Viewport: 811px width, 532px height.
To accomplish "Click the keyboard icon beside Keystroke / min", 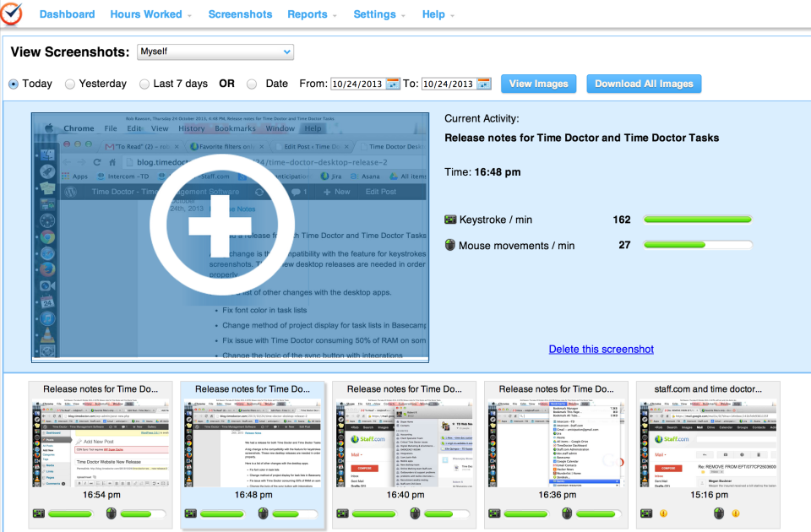I will click(450, 220).
